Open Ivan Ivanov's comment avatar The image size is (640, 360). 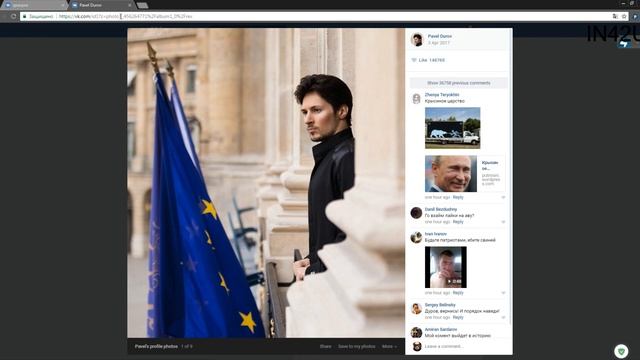(416, 237)
